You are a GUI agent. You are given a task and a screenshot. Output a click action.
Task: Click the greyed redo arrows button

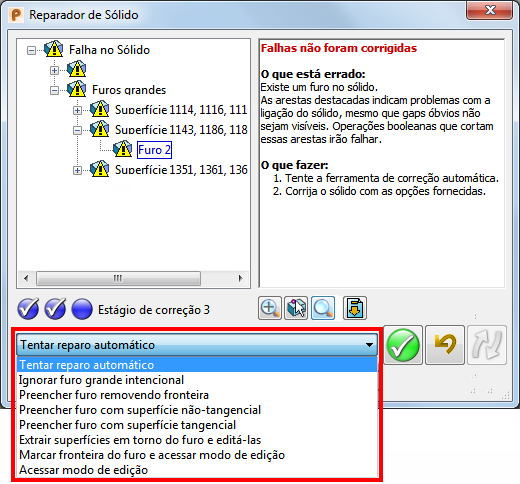click(x=487, y=345)
